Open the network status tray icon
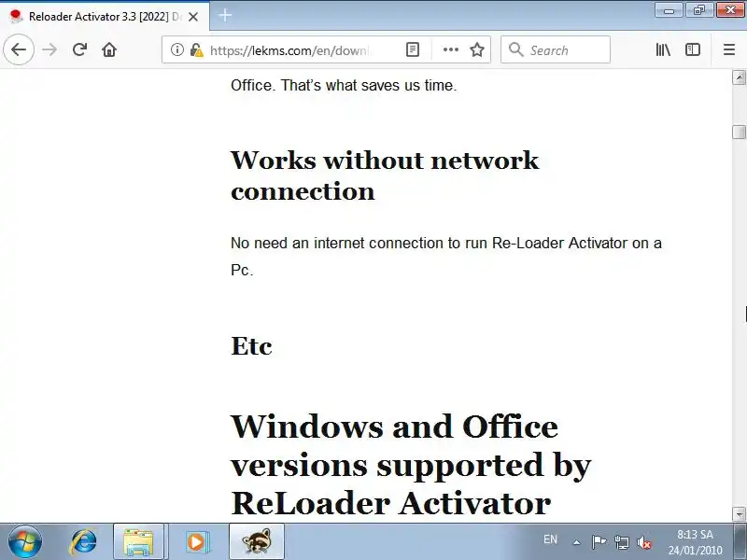Screen dimensions: 747x560 coord(621,542)
